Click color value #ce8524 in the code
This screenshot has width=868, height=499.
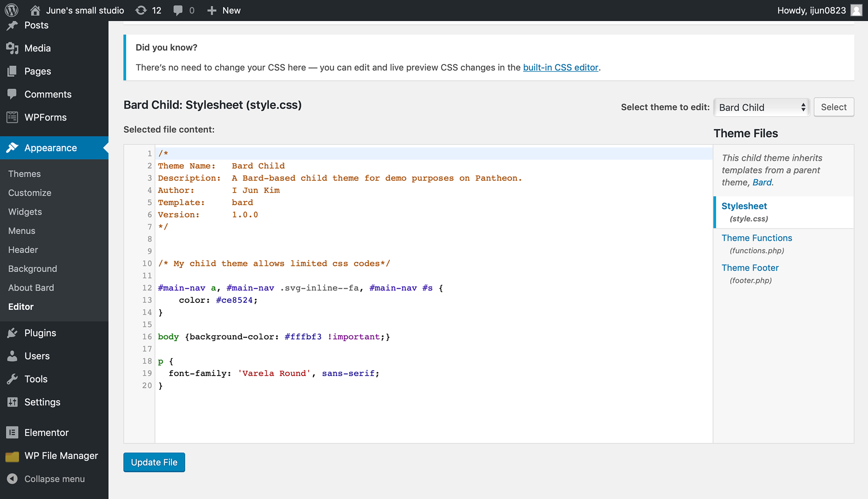(x=234, y=300)
